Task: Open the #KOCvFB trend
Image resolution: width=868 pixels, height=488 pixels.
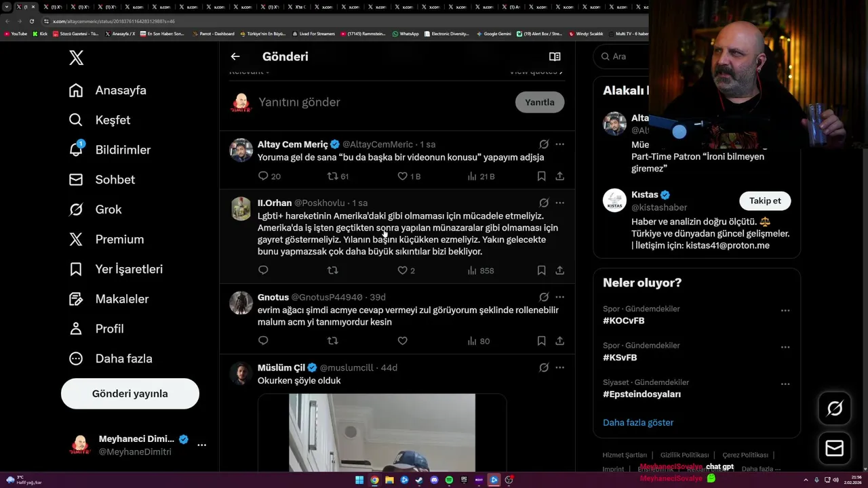Action: coord(623,321)
